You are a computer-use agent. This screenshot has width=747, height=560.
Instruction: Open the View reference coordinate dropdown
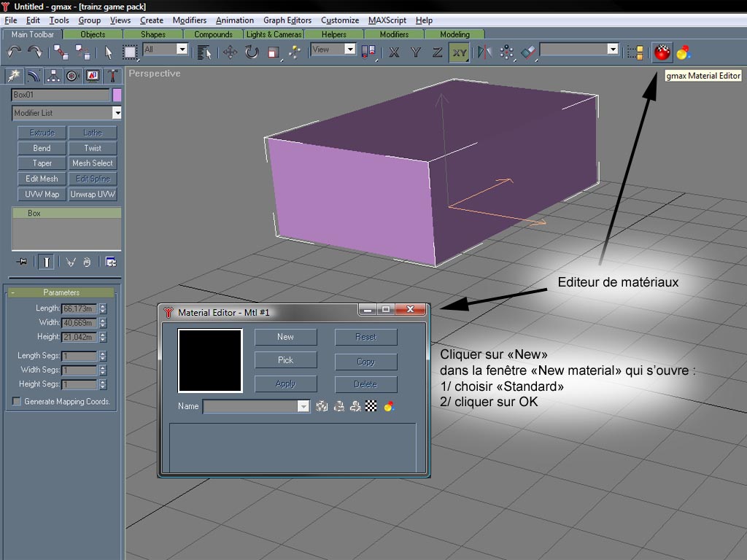pos(349,50)
